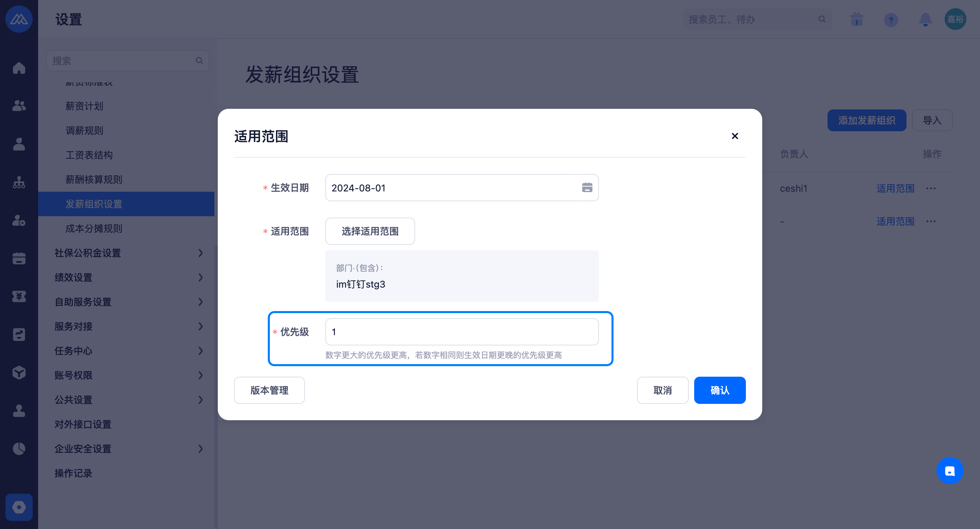This screenshot has width=980, height=529.
Task: Open the pie chart reports icon in the left rail
Action: (19, 449)
